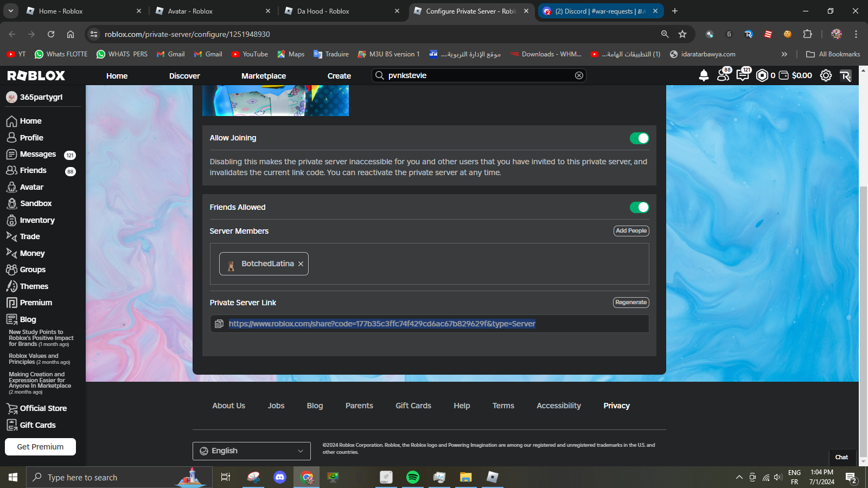Image resolution: width=868 pixels, height=488 pixels.
Task: Open friend requests icon in the header
Action: tap(724, 75)
